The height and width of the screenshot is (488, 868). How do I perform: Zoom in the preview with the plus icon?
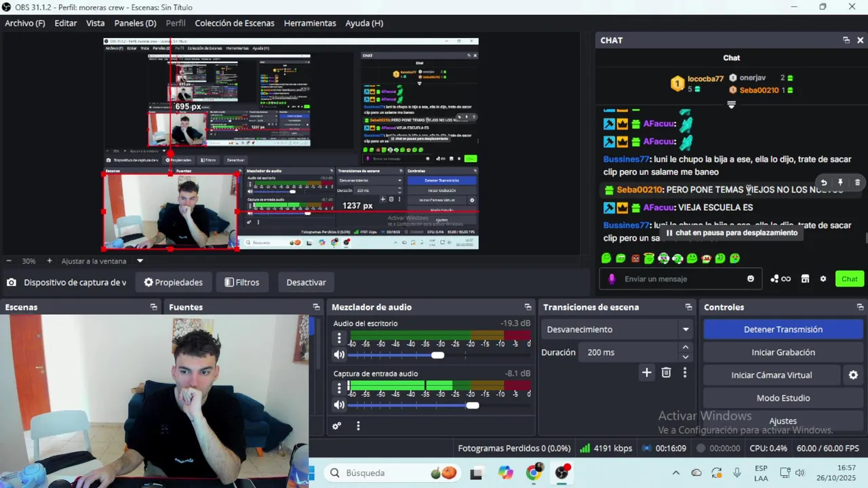click(50, 261)
